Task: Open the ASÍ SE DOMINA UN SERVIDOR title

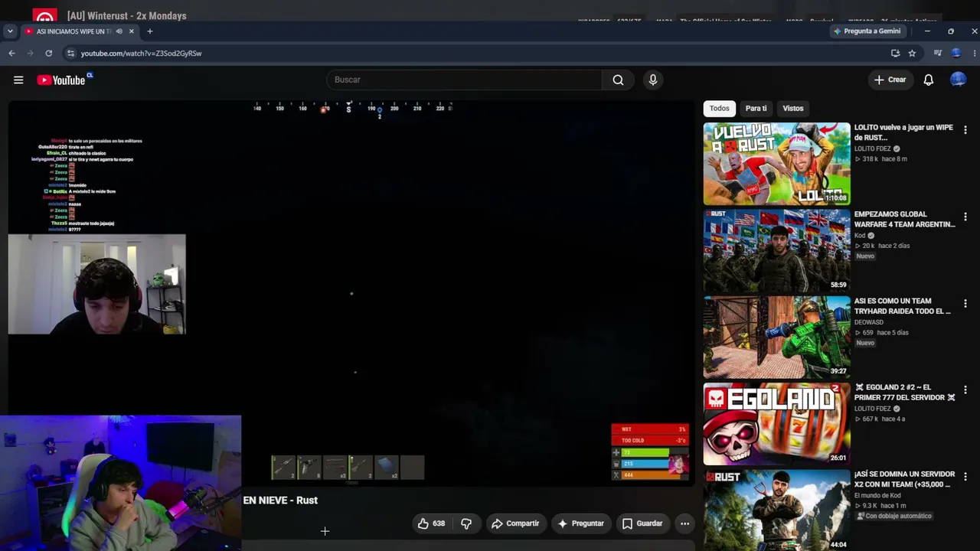Action: (903, 479)
